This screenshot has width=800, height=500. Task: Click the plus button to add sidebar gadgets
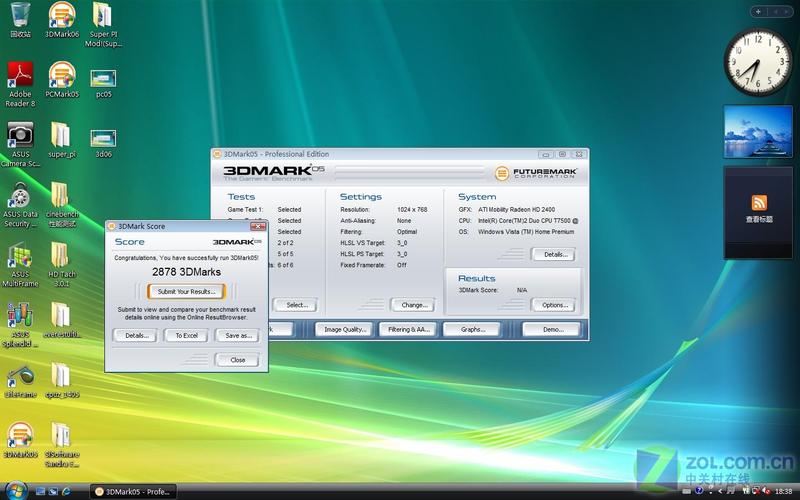[759, 11]
